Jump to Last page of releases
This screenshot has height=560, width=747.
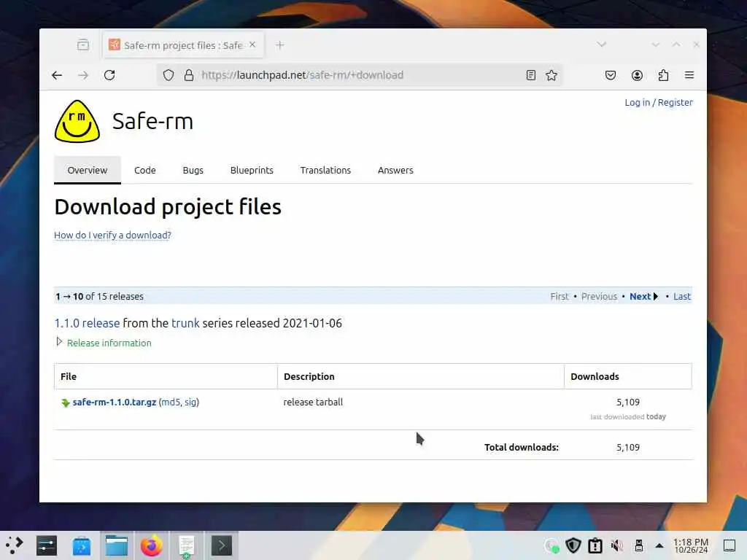(682, 296)
